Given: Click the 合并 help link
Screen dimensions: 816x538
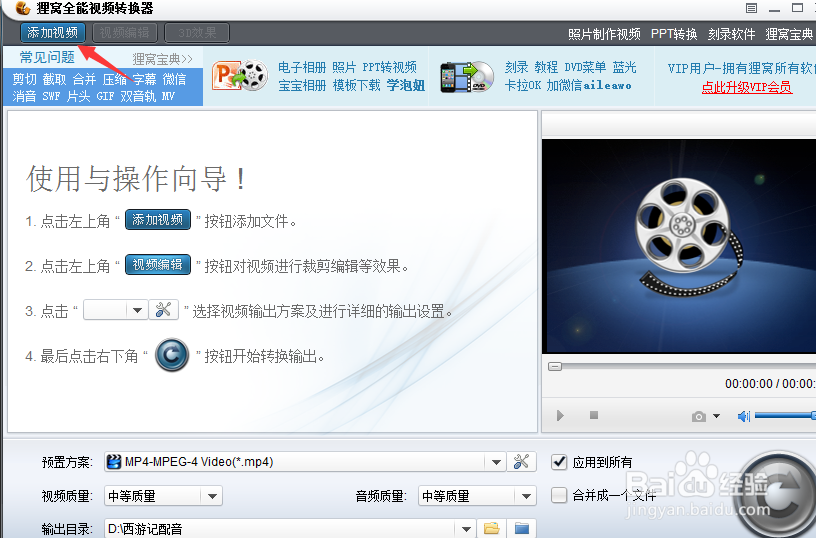Looking at the screenshot, I should point(84,79).
